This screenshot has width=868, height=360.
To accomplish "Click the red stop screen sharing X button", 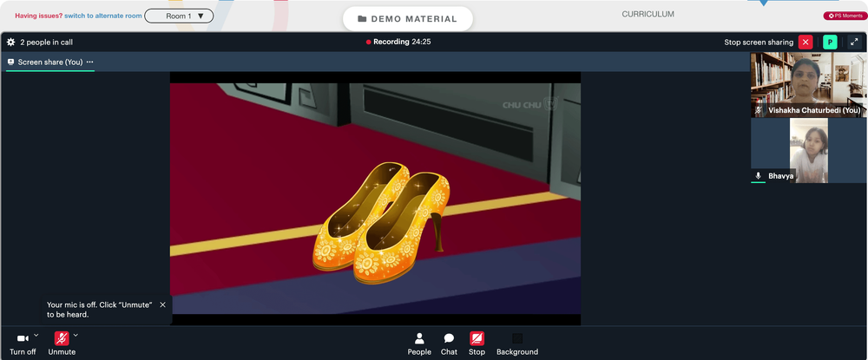I will coord(806,42).
